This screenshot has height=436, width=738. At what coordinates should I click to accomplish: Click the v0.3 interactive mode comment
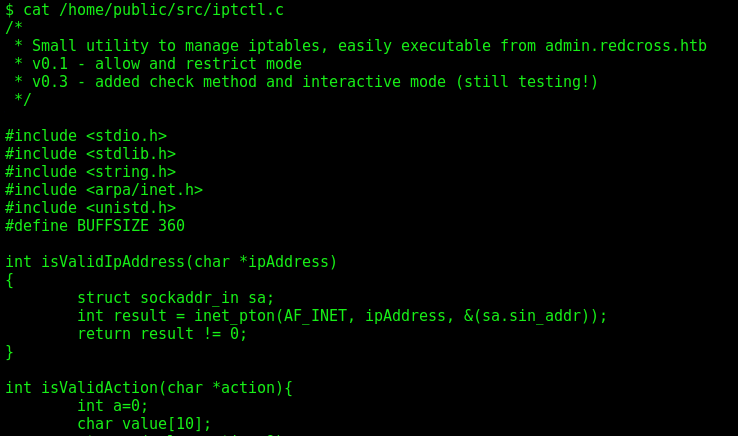pyautogui.click(x=306, y=82)
